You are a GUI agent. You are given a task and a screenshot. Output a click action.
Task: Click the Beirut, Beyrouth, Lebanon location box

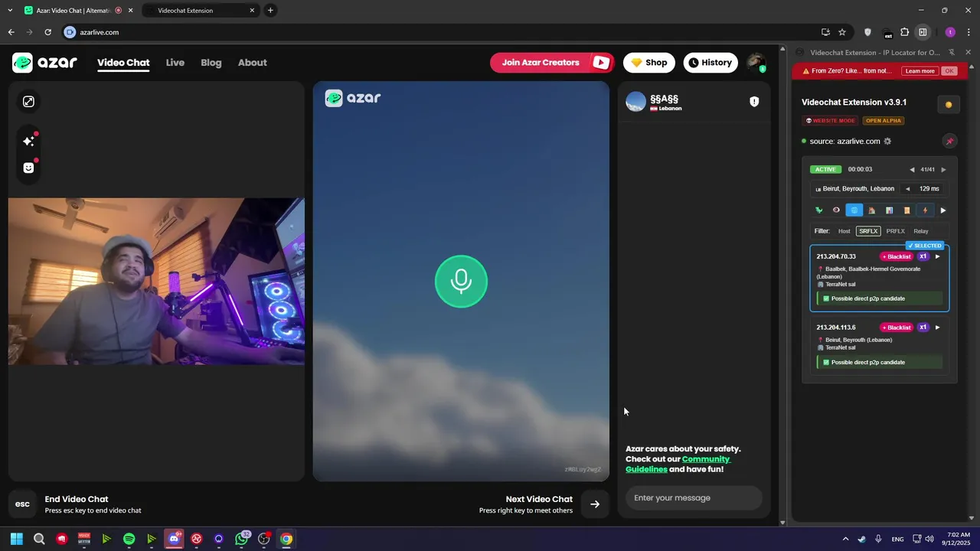(x=855, y=189)
